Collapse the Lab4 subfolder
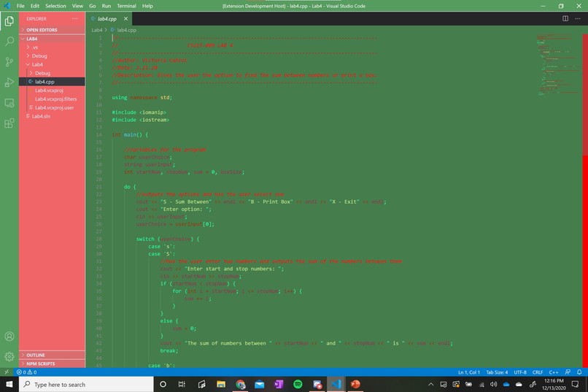This screenshot has width=588, height=392. coord(52,64)
